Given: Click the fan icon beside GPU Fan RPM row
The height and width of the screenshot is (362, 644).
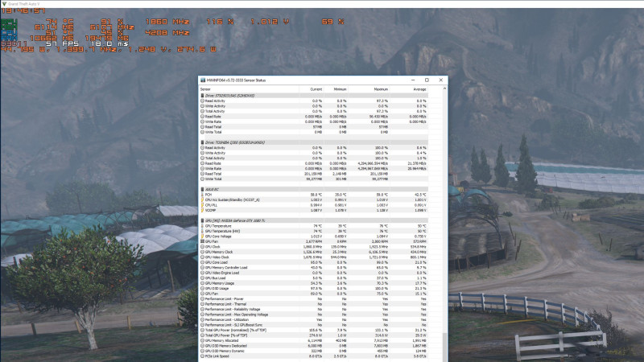Looking at the screenshot, I should click(x=203, y=242).
